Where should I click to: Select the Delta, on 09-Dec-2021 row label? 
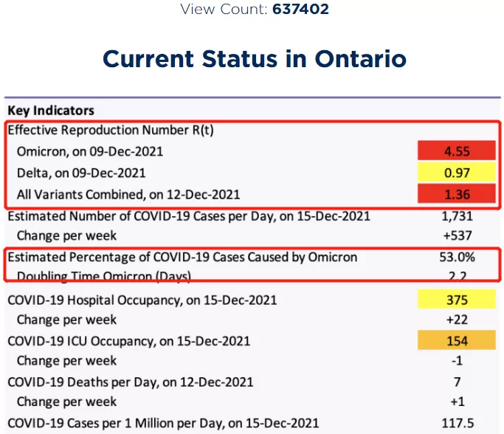81,173
